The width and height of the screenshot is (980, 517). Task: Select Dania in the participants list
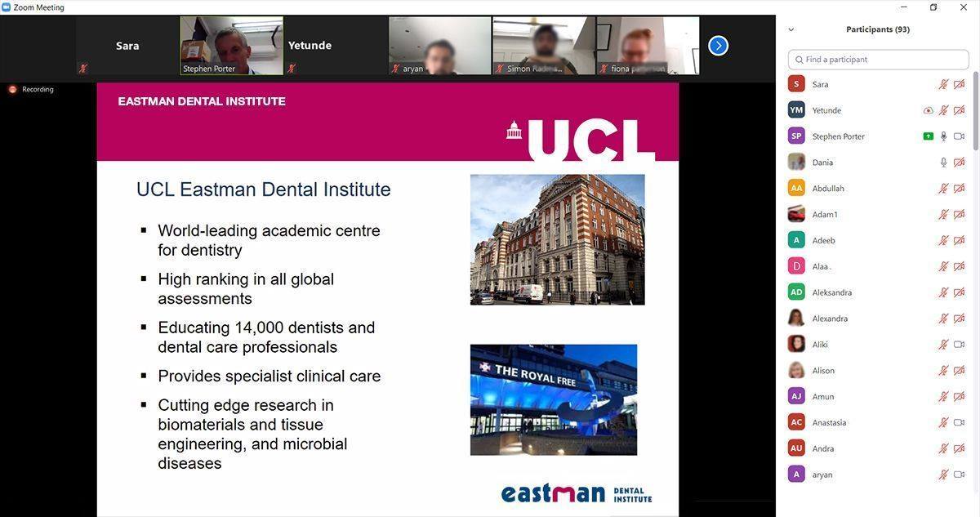tap(822, 163)
